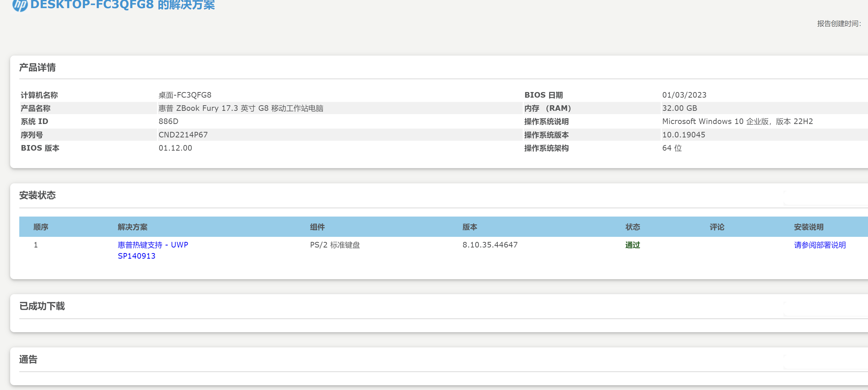The image size is (868, 390).
Task: Click the 组件 column header
Action: click(317, 227)
